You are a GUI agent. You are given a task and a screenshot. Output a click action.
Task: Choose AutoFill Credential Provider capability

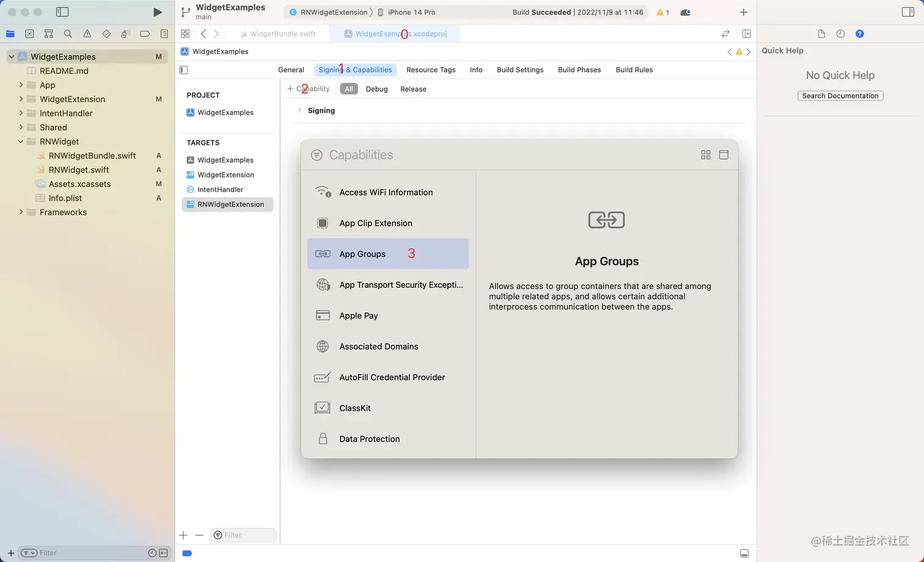tap(388, 377)
